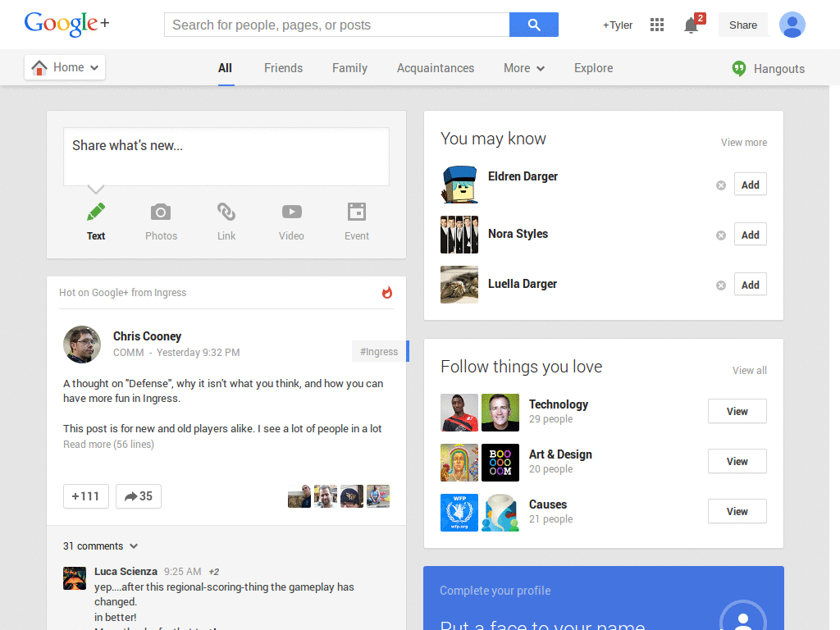Open Nora Styles' profile picture
Screen dimensions: 840x630
459,235
